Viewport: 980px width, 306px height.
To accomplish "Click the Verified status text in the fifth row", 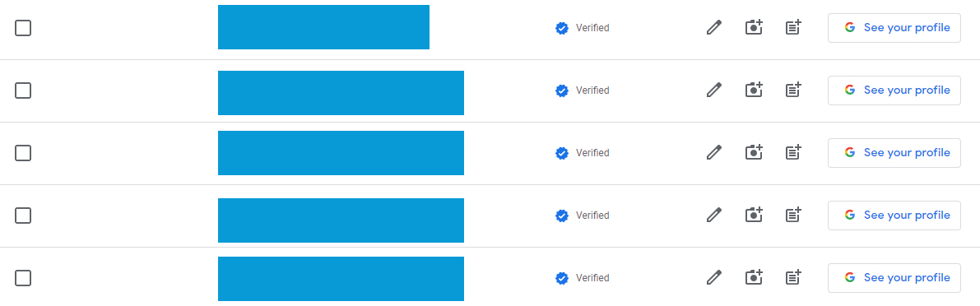I will pos(592,278).
